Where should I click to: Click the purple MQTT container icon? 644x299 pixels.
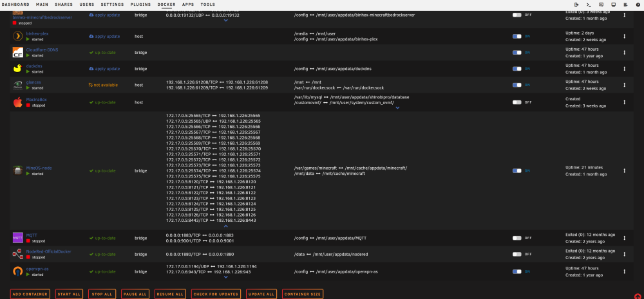click(17, 238)
